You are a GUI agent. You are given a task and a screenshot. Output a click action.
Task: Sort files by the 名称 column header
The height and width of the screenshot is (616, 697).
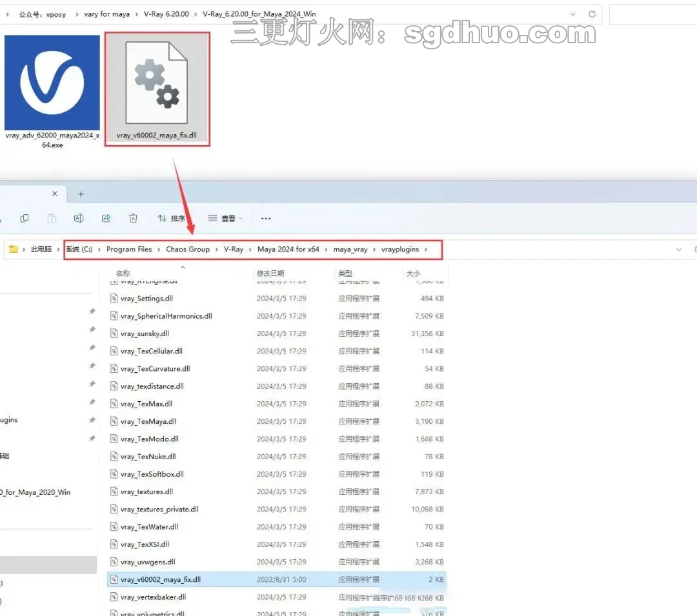coord(123,273)
